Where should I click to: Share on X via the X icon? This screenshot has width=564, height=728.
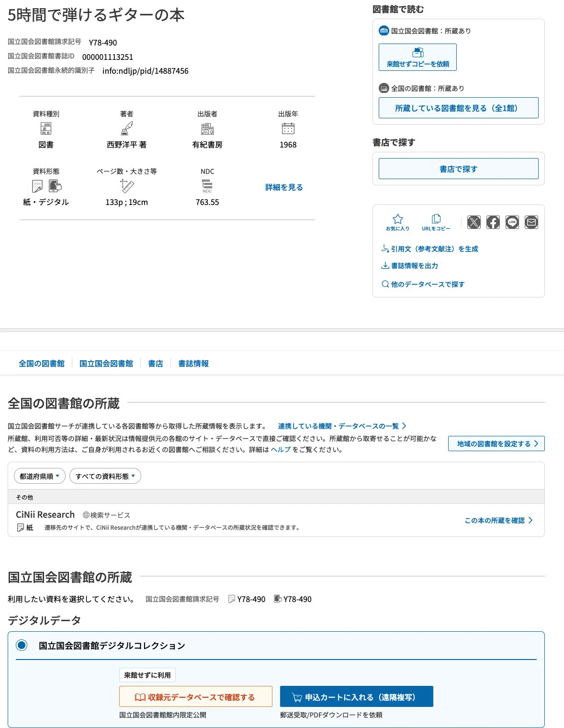point(474,222)
